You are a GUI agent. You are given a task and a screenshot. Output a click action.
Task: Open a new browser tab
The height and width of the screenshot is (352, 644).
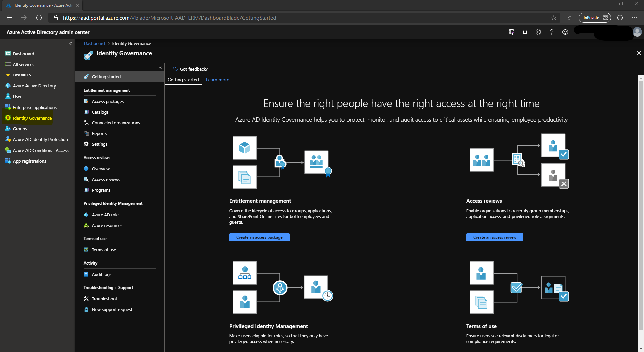tap(88, 5)
